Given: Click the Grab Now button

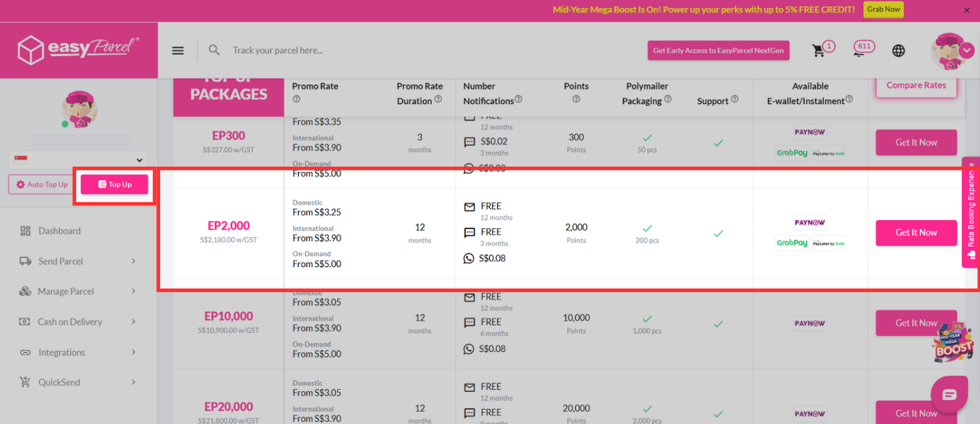Looking at the screenshot, I should click(x=884, y=9).
